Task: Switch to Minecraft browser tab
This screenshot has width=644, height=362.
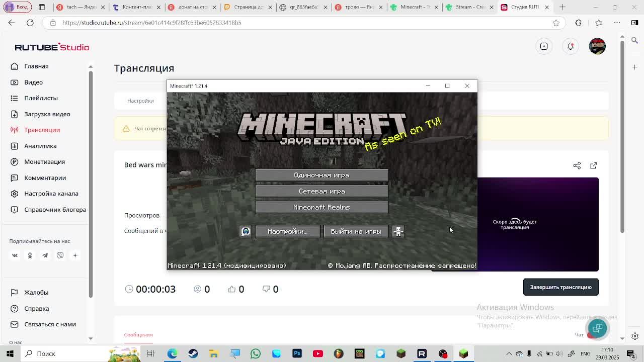Action: pyautogui.click(x=415, y=7)
